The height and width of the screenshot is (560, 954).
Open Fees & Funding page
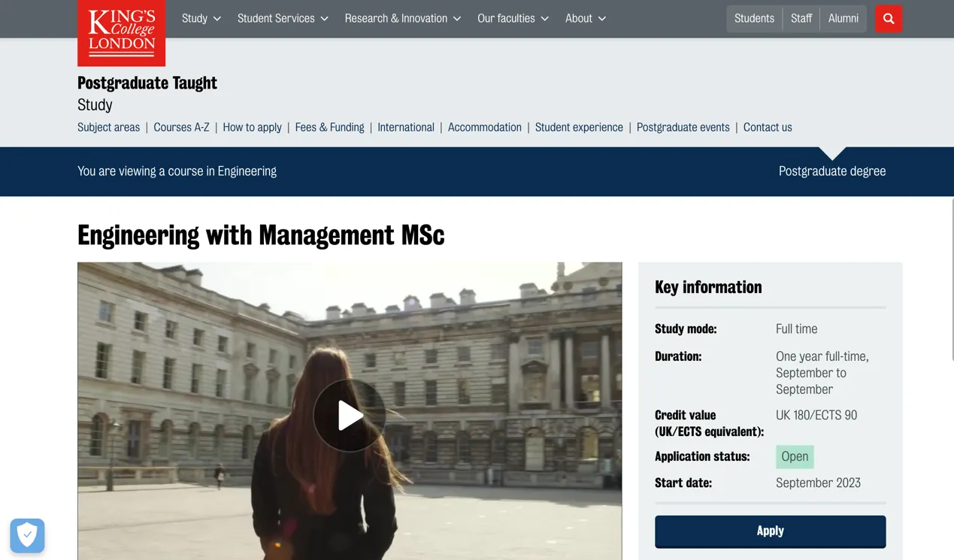tap(329, 127)
